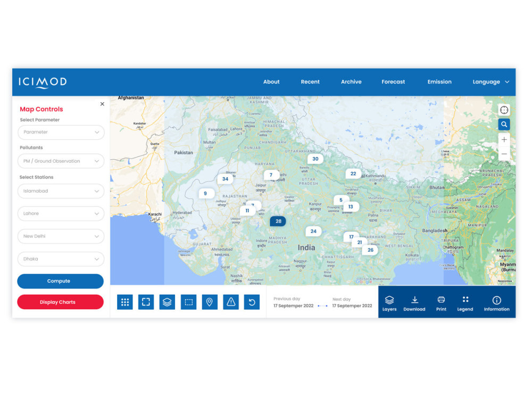This screenshot has height=399, width=532.
Task: Expand the Language menu
Action: click(491, 82)
